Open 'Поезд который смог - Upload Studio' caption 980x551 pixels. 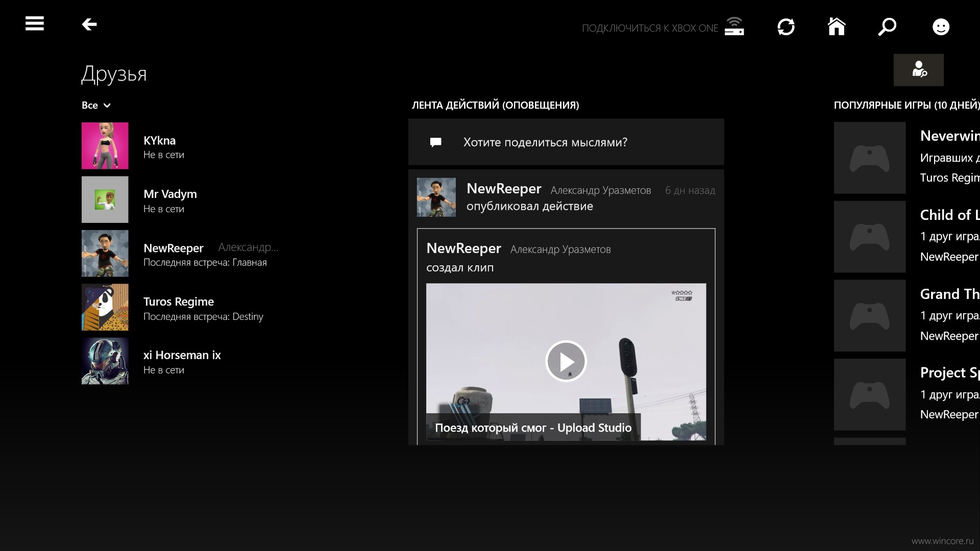click(533, 428)
